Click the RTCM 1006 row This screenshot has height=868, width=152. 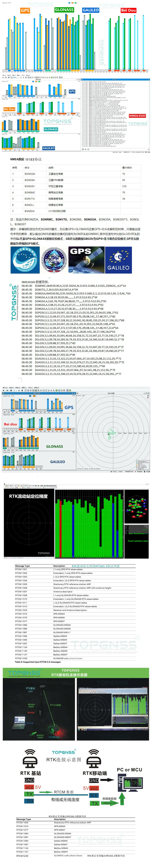pyautogui.click(x=75, y=588)
